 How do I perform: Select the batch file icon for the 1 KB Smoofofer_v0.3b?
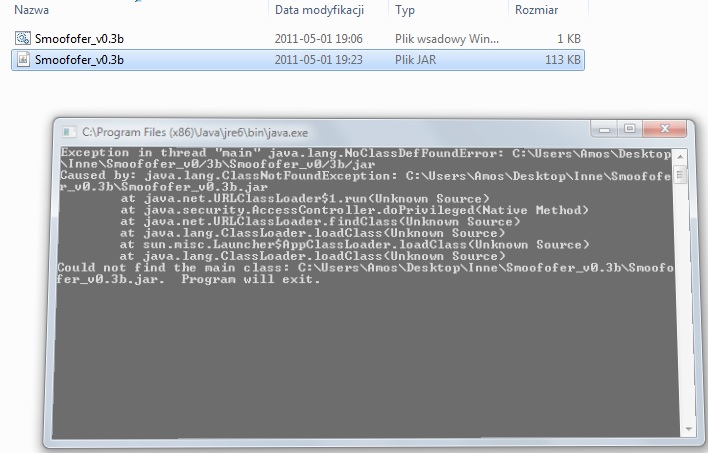tap(23, 38)
